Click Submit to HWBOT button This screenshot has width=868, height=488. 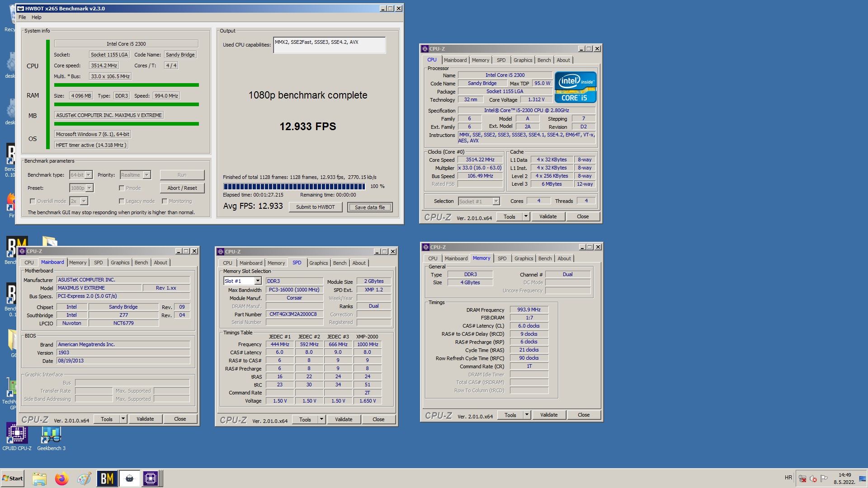[316, 207]
